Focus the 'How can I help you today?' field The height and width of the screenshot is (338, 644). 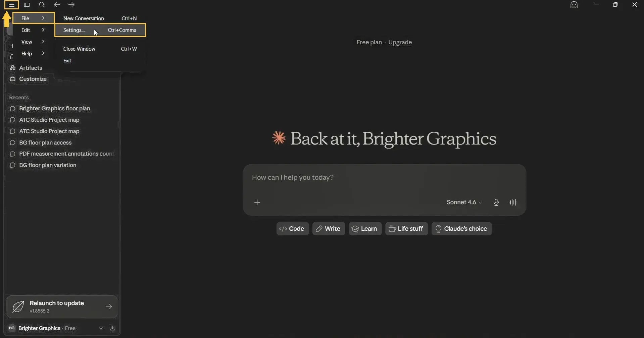(384, 178)
